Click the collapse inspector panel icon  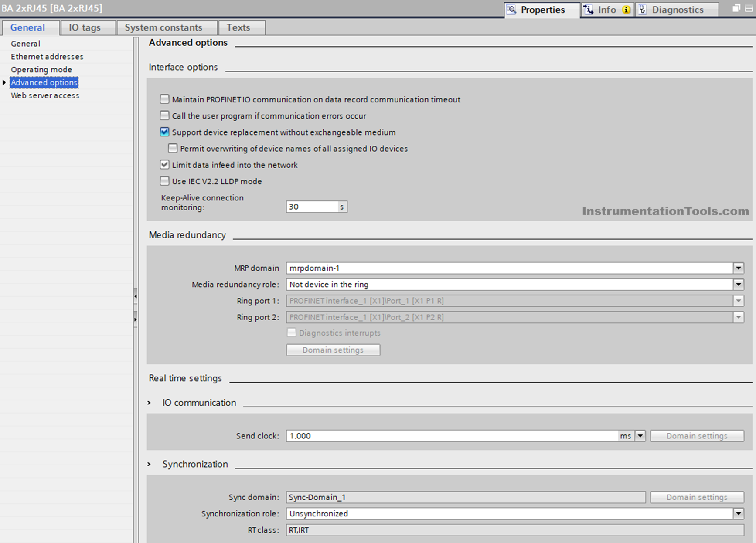(x=750, y=8)
